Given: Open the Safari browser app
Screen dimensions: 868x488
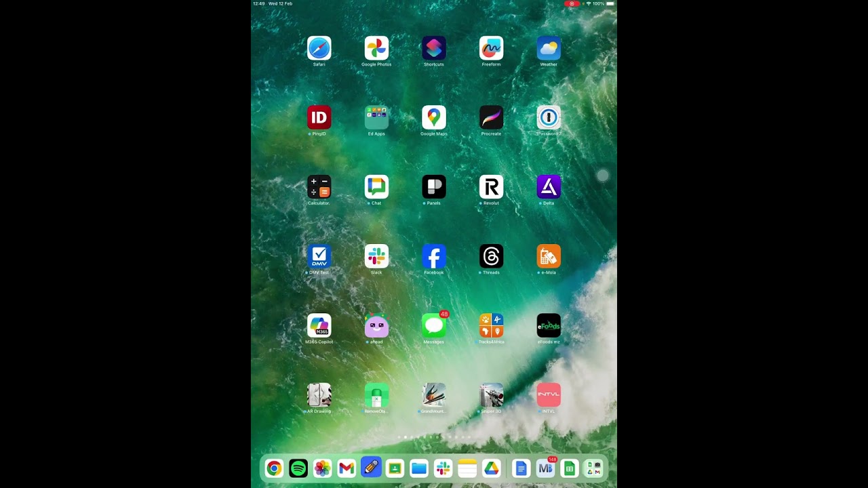Looking at the screenshot, I should [319, 48].
